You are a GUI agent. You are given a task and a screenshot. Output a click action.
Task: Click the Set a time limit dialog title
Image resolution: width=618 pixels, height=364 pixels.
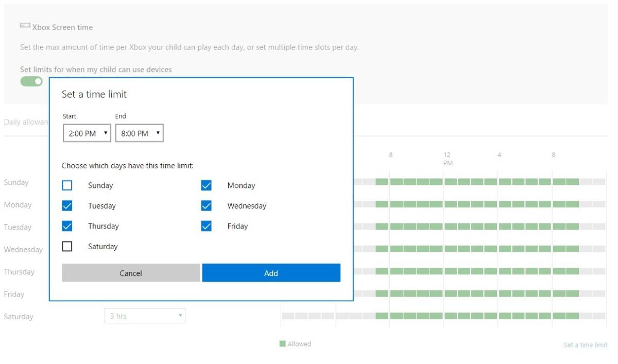[x=94, y=94]
